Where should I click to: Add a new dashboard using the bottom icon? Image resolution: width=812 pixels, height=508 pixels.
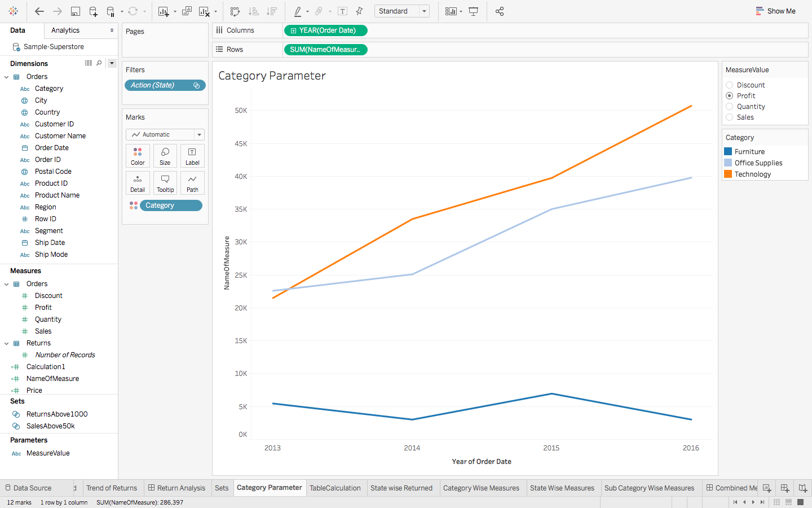(785, 488)
